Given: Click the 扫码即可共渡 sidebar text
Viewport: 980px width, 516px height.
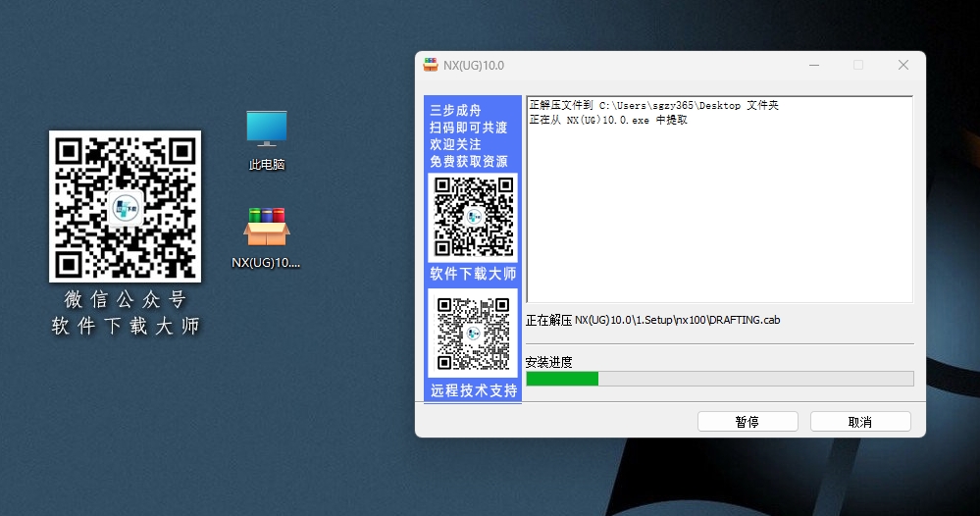Looking at the screenshot, I should (468, 128).
